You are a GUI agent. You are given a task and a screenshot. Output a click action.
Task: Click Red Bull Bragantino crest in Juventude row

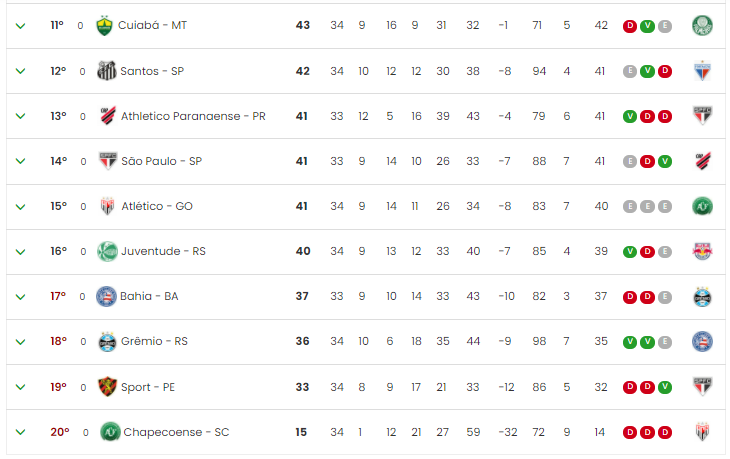tap(702, 251)
